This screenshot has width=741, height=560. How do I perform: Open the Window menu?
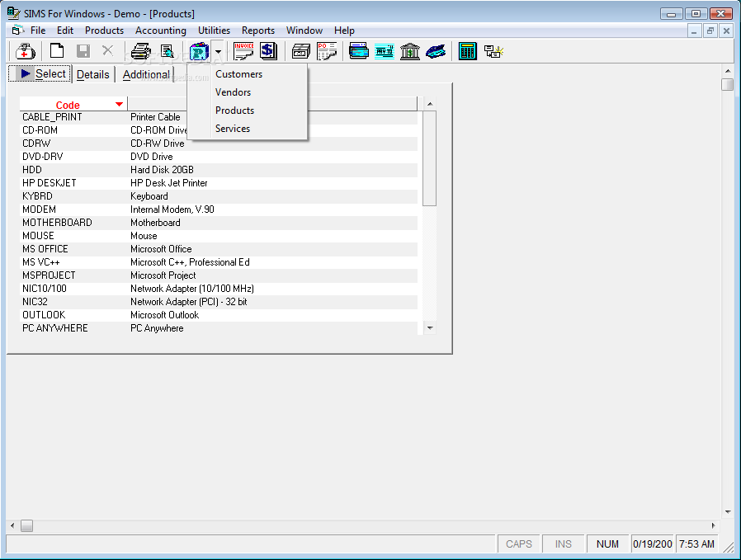(x=304, y=31)
